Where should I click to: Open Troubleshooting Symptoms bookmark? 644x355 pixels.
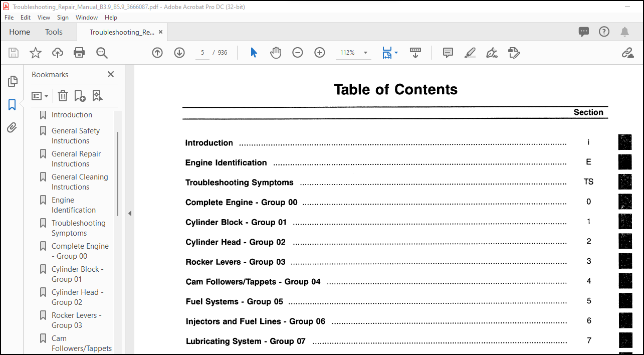click(79, 228)
